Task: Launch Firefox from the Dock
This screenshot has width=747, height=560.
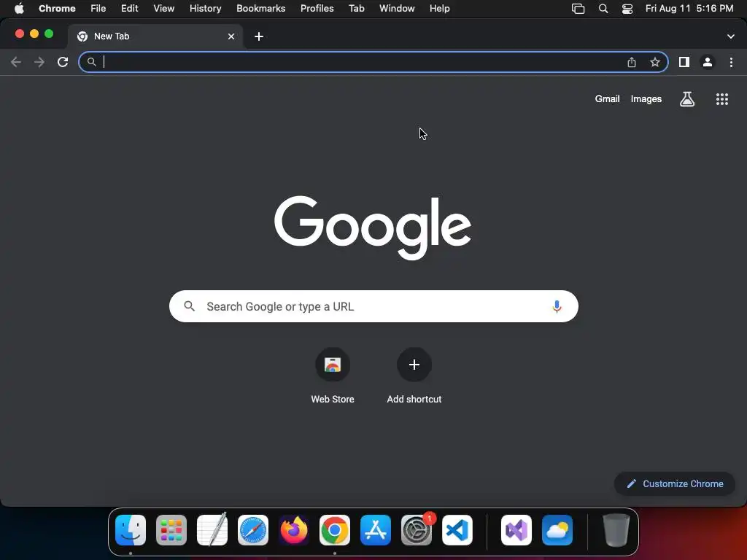Action: 294,530
